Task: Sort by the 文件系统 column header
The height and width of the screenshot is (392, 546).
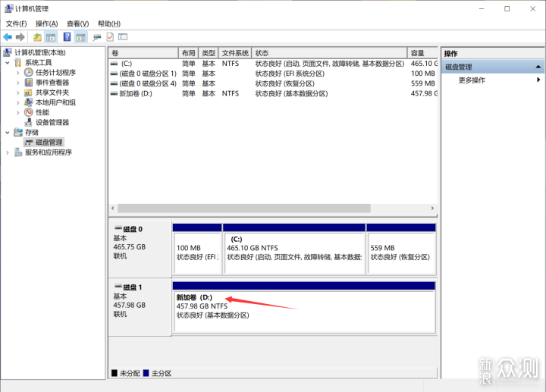Action: click(235, 53)
